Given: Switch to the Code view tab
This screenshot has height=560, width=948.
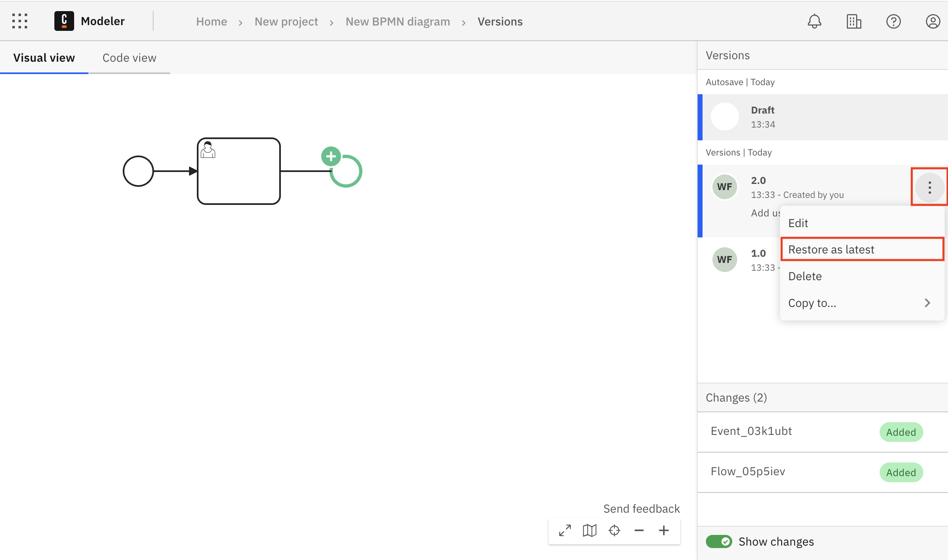Looking at the screenshot, I should pyautogui.click(x=129, y=58).
